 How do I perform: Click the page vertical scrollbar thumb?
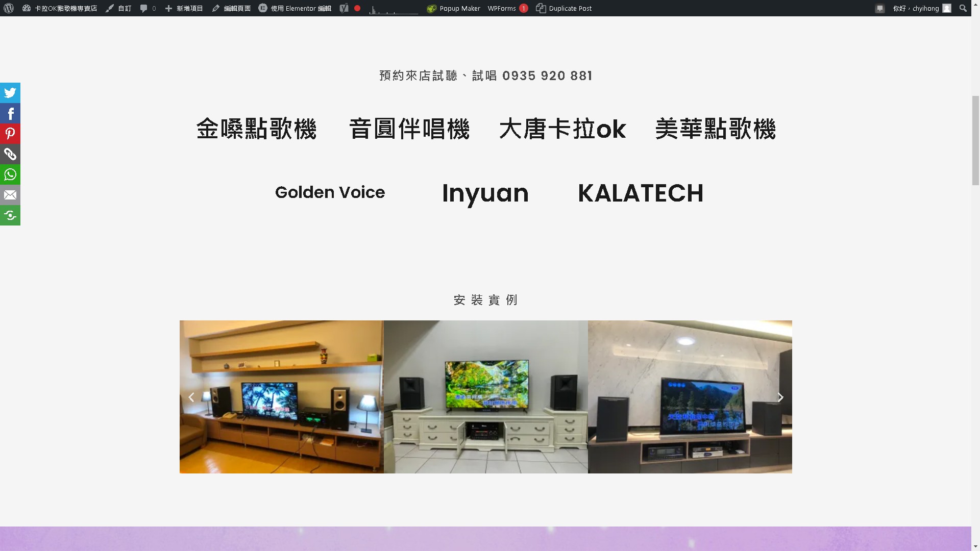[975, 140]
